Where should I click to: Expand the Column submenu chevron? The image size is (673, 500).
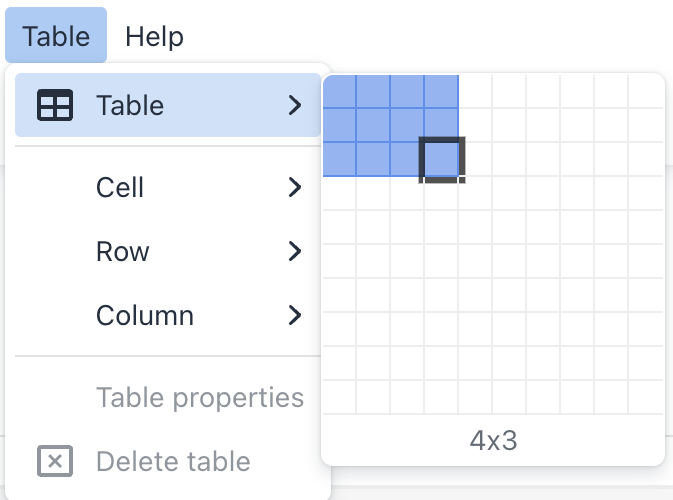294,316
